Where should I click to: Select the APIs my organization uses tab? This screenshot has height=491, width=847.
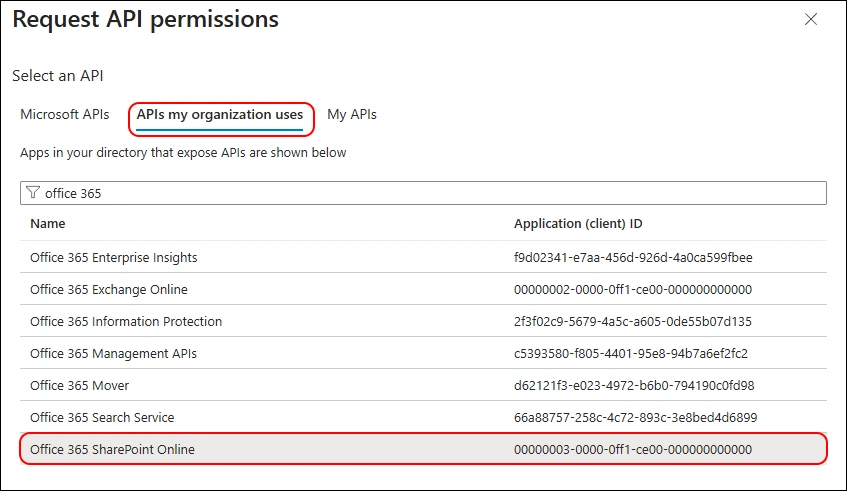pos(220,116)
